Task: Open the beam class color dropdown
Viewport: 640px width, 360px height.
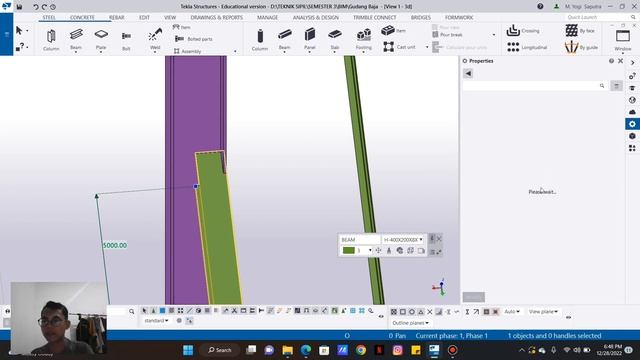Action: click(370, 250)
